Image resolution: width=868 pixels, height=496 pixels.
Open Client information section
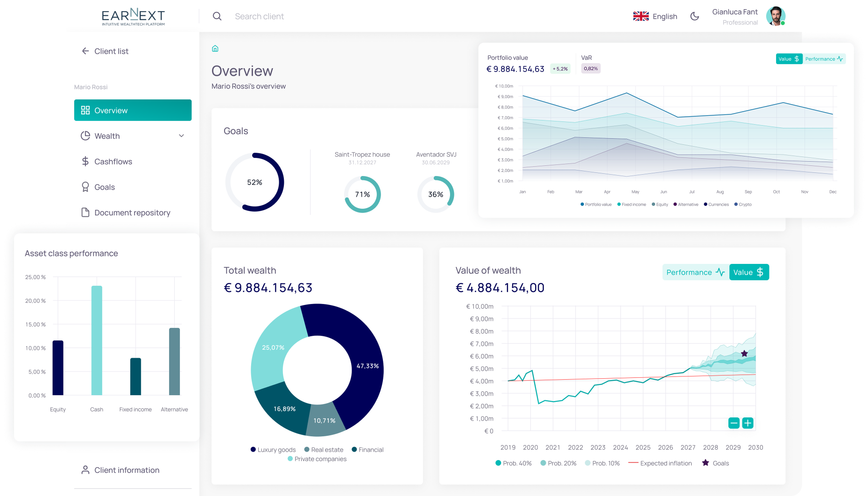[x=127, y=470]
